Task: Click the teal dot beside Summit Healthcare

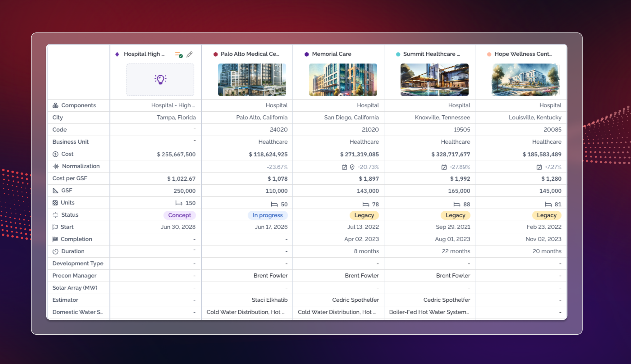Action: click(x=398, y=54)
